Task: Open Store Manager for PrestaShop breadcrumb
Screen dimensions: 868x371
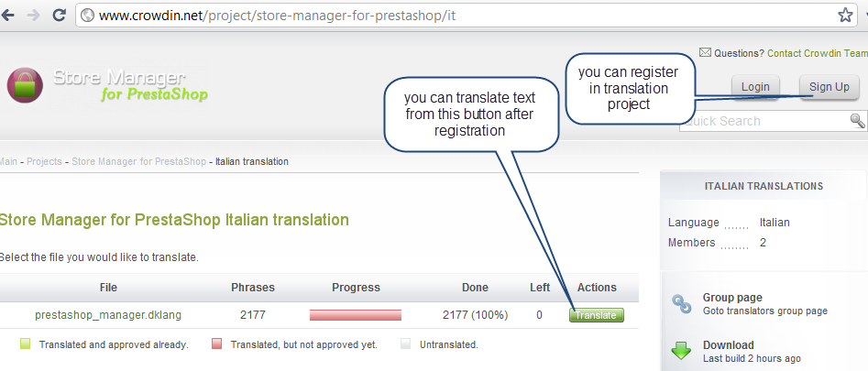Action: (x=138, y=162)
